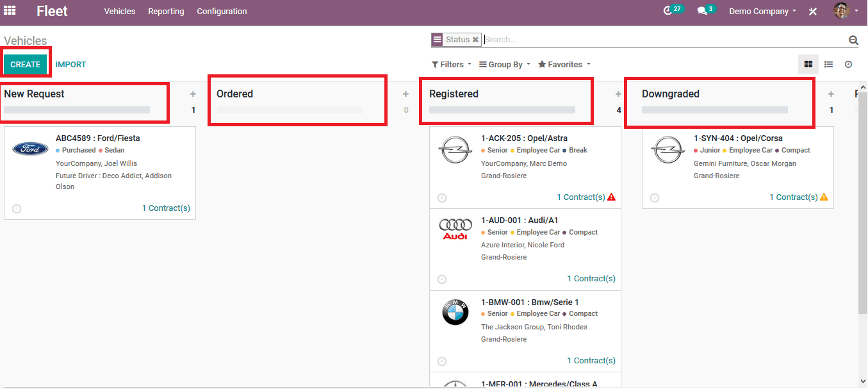Click activity clock on Bmw/Serie 1 card
This screenshot has height=389, width=868.
click(x=442, y=361)
